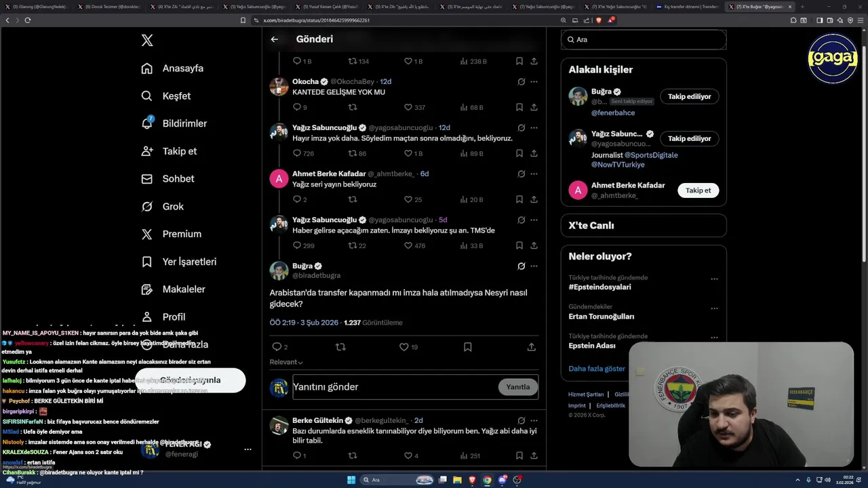Repost Okocha's comment

point(353,107)
